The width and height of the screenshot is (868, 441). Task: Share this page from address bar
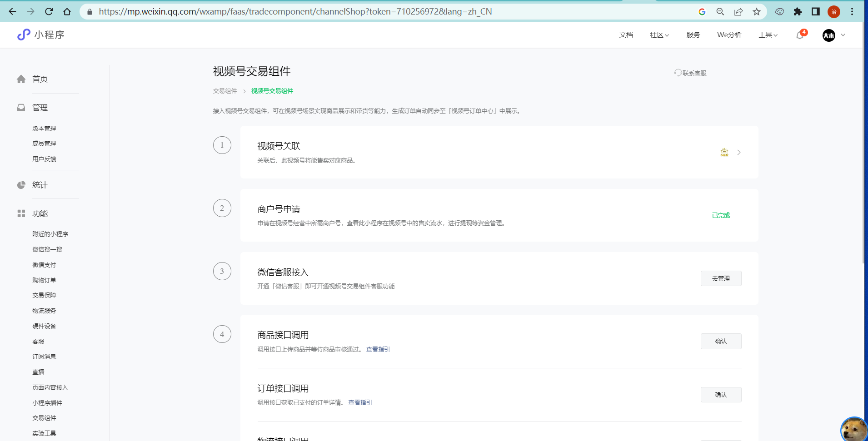pos(738,12)
